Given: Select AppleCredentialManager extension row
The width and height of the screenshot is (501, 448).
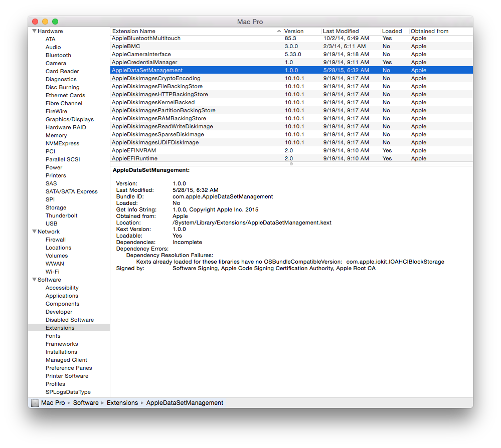Looking at the screenshot, I should (291, 62).
